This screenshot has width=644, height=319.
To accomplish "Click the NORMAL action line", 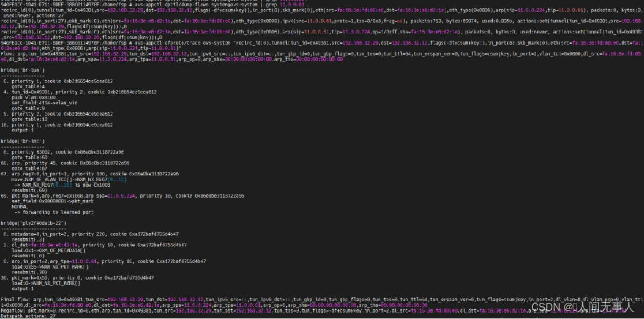I will click(20, 207).
